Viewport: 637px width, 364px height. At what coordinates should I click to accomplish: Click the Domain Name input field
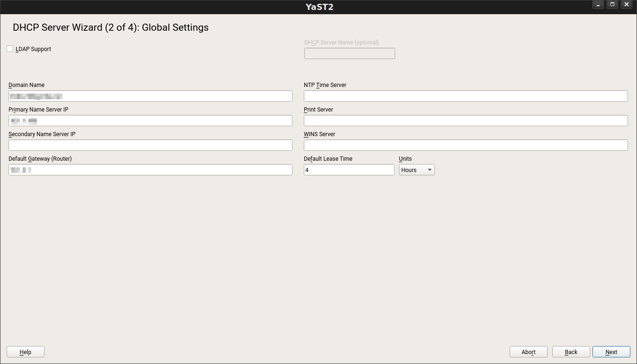click(150, 95)
